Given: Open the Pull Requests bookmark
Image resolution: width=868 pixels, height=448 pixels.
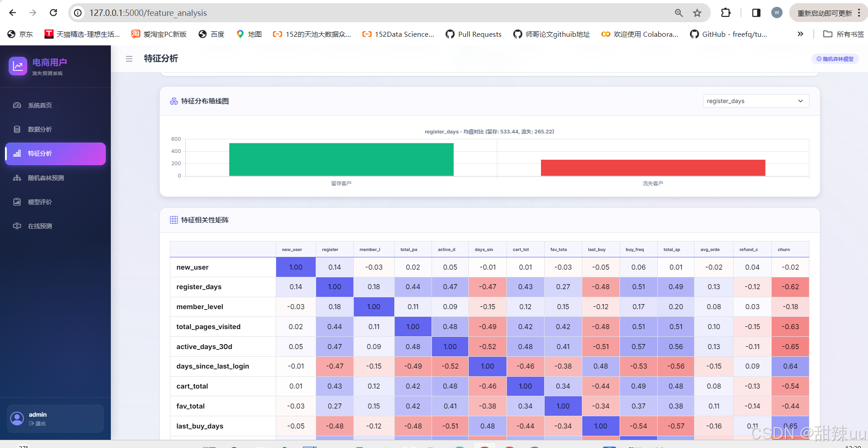Looking at the screenshot, I should click(x=474, y=34).
